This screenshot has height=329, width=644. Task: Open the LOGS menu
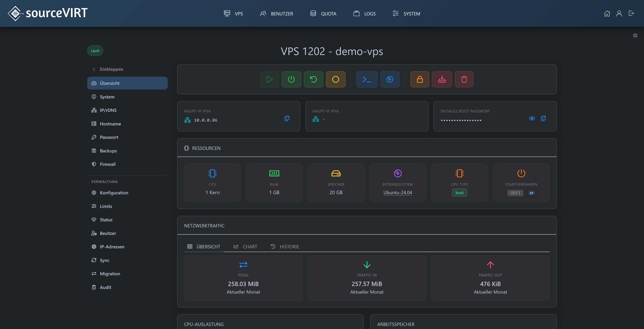point(364,14)
